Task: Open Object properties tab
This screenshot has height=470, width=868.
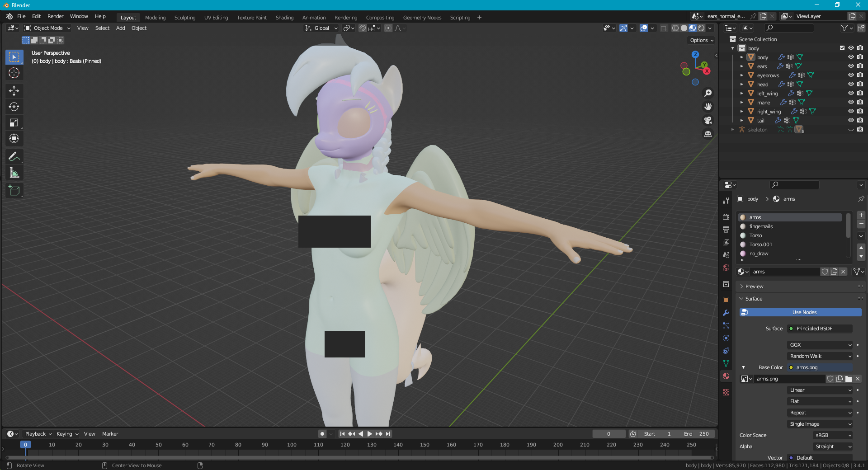Action: (x=726, y=300)
